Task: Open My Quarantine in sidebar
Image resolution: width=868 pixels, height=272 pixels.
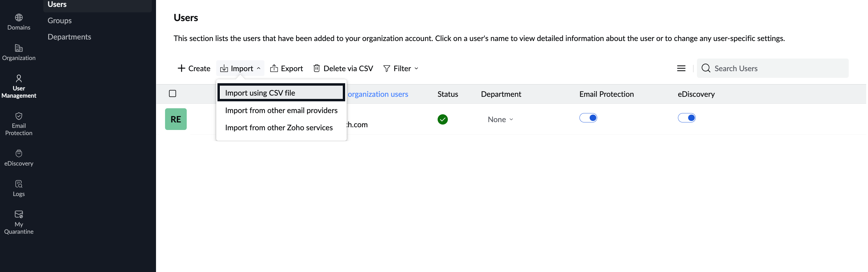Action: click(x=19, y=215)
